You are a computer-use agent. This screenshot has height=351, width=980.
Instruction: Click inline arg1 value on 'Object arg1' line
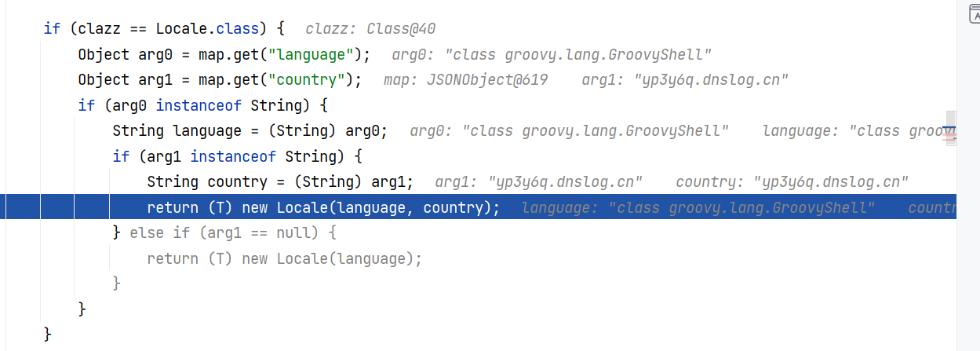click(x=685, y=80)
